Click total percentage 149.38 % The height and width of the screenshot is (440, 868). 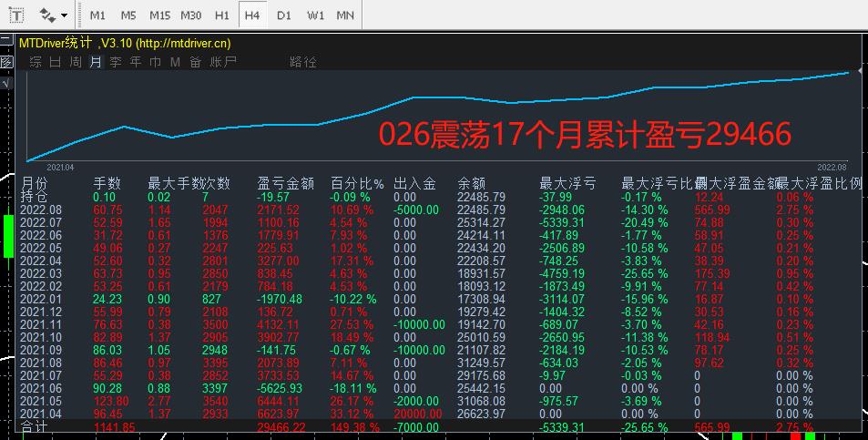[354, 426]
